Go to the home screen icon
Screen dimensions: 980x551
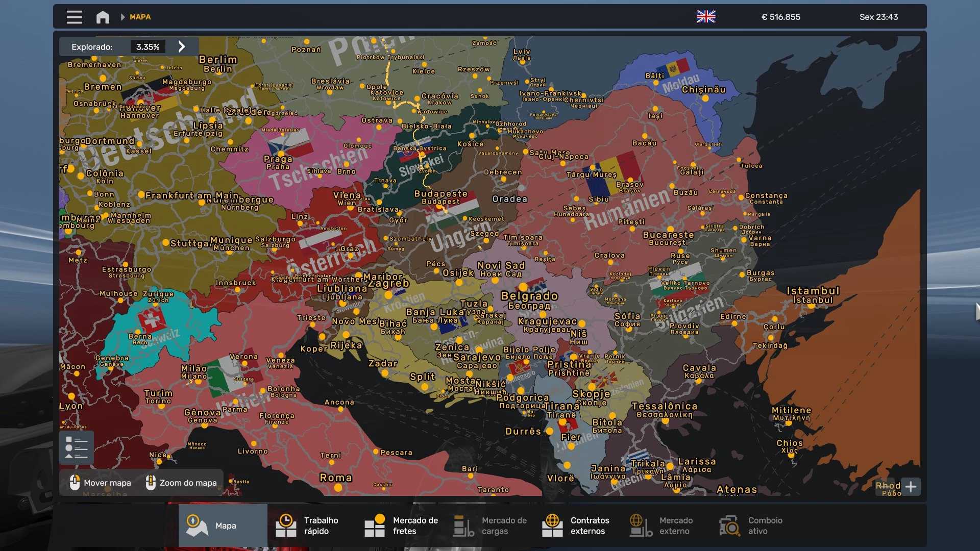(x=103, y=17)
